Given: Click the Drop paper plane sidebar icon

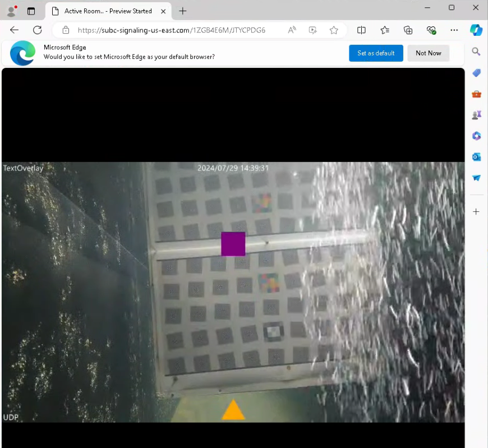Looking at the screenshot, I should coord(476,178).
